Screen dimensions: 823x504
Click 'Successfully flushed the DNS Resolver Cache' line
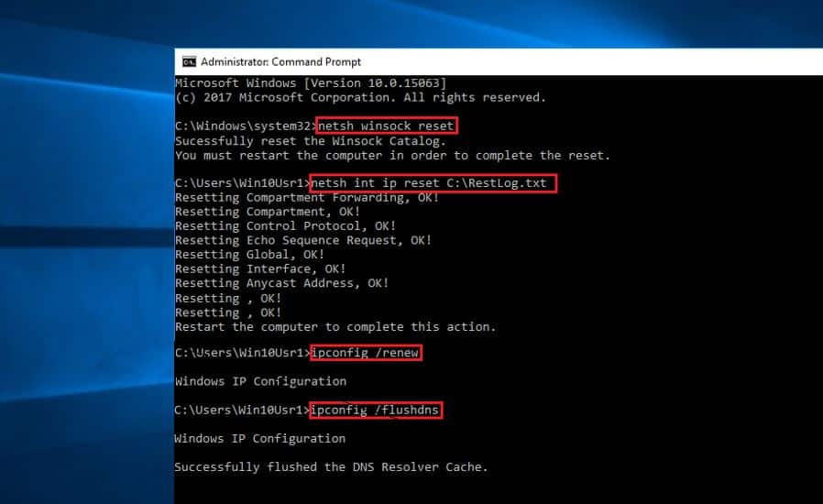pos(331,467)
